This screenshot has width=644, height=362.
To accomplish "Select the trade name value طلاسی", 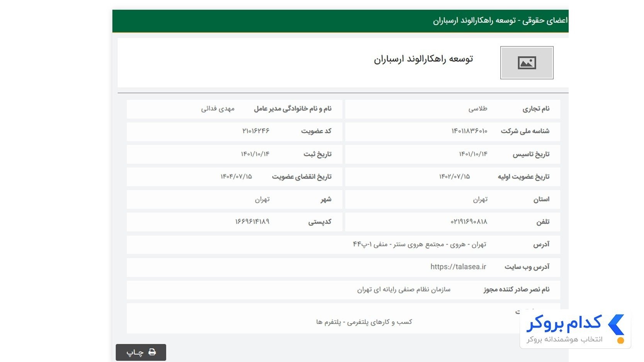I will tap(478, 109).
